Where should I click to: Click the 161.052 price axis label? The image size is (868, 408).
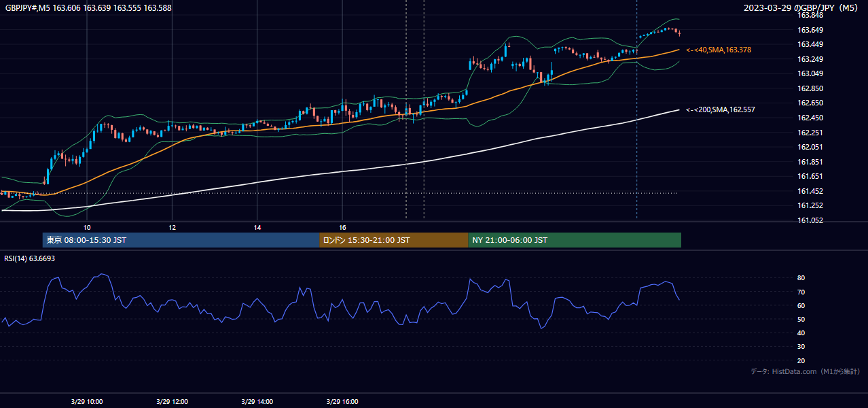coord(810,220)
